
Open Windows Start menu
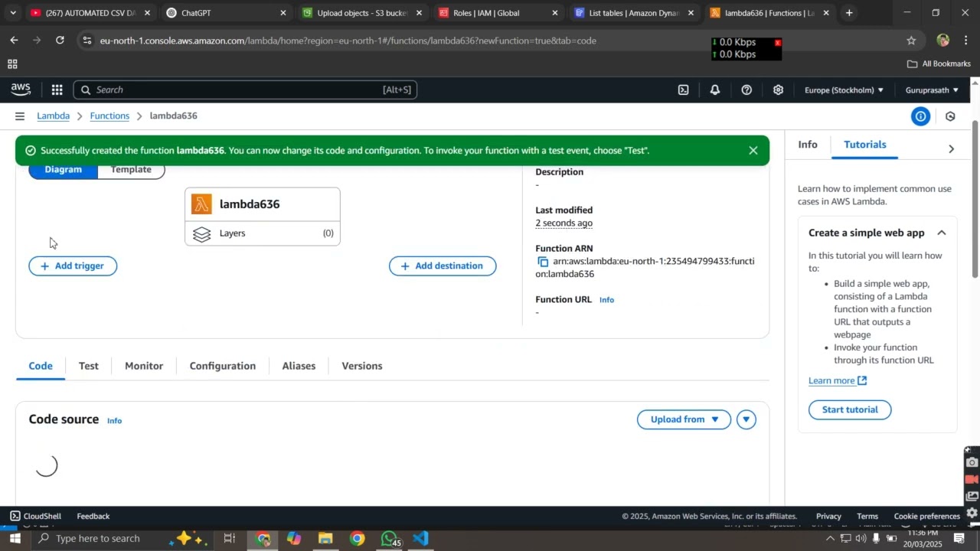(15, 539)
